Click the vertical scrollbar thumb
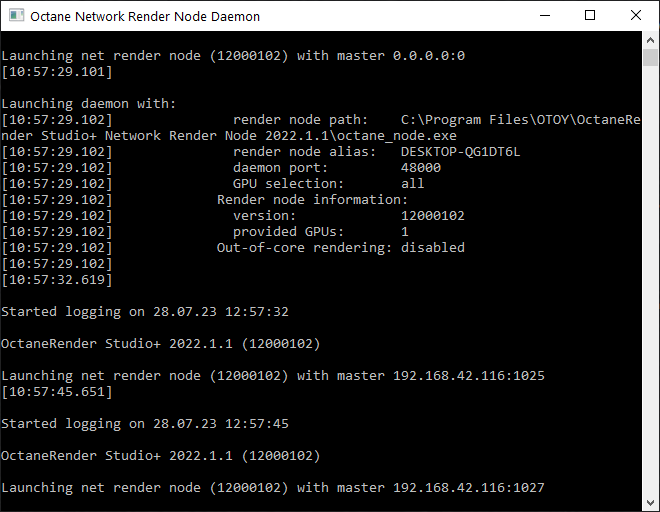 [x=651, y=55]
